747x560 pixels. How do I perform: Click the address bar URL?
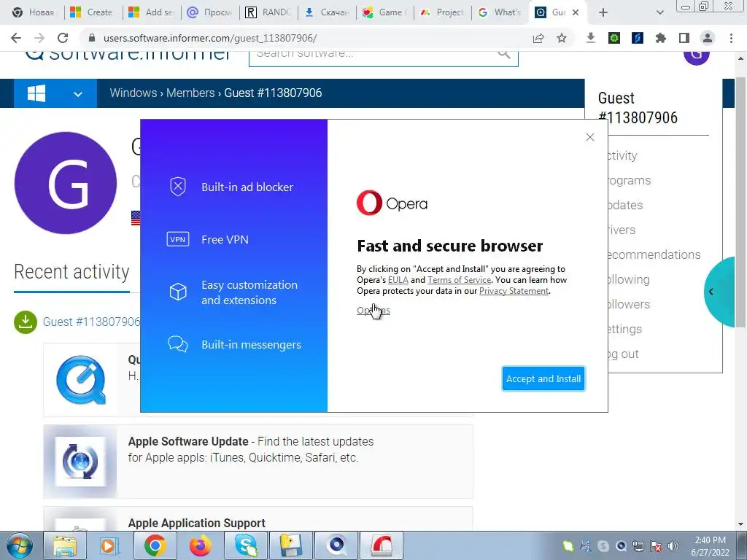click(x=209, y=38)
